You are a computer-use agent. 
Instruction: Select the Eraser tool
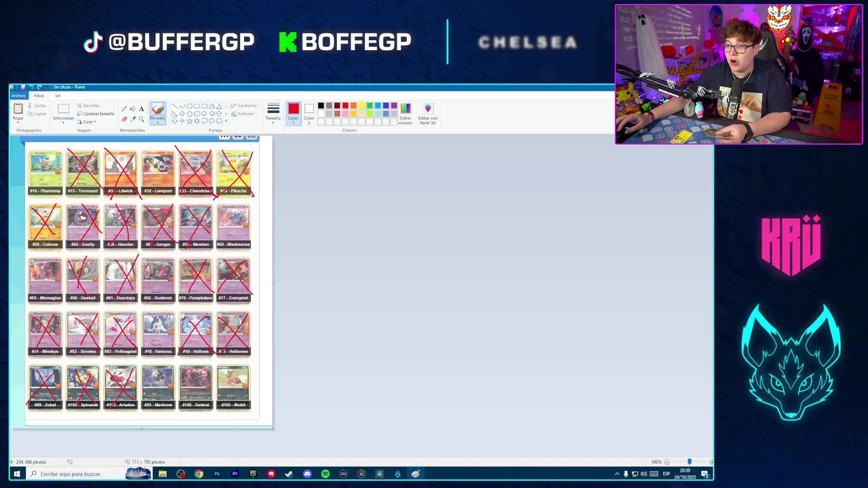point(124,119)
